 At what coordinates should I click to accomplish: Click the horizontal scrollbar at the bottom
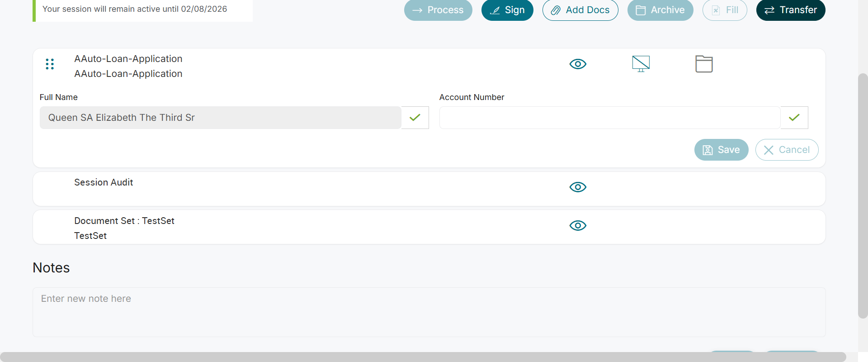423,357
